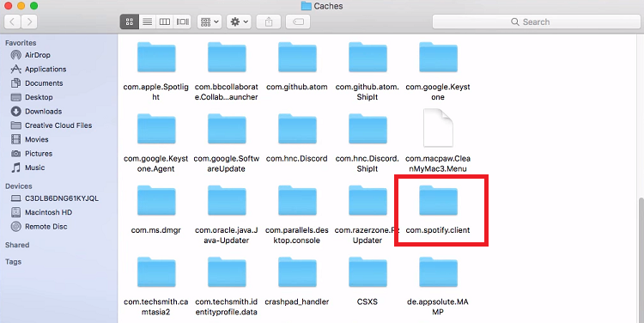Select the de.appsolute.MAMP folder icon
The height and width of the screenshot is (323, 644).
(x=438, y=272)
